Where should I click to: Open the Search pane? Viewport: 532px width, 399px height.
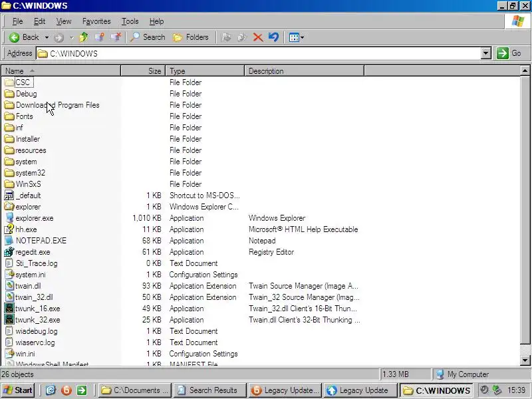148,37
